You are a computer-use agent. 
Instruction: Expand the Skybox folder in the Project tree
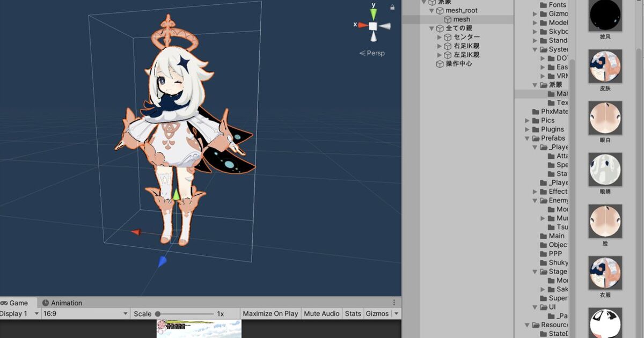point(535,32)
